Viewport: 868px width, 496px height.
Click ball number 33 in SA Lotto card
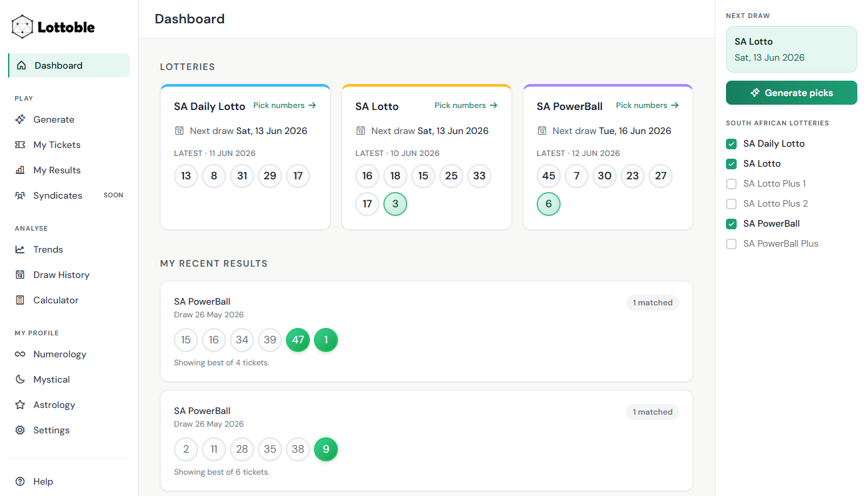[x=479, y=176]
